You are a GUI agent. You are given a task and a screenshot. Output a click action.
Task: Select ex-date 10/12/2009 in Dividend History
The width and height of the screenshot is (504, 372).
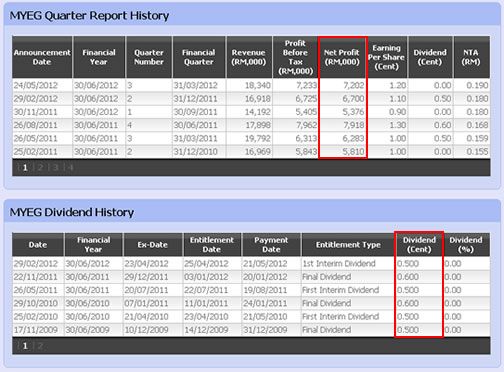[146, 330]
